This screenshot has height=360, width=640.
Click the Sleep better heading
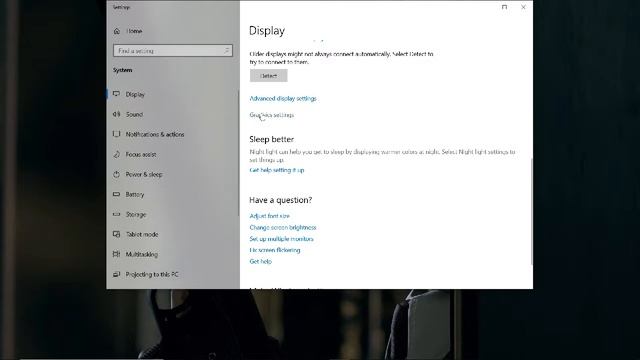point(271,139)
